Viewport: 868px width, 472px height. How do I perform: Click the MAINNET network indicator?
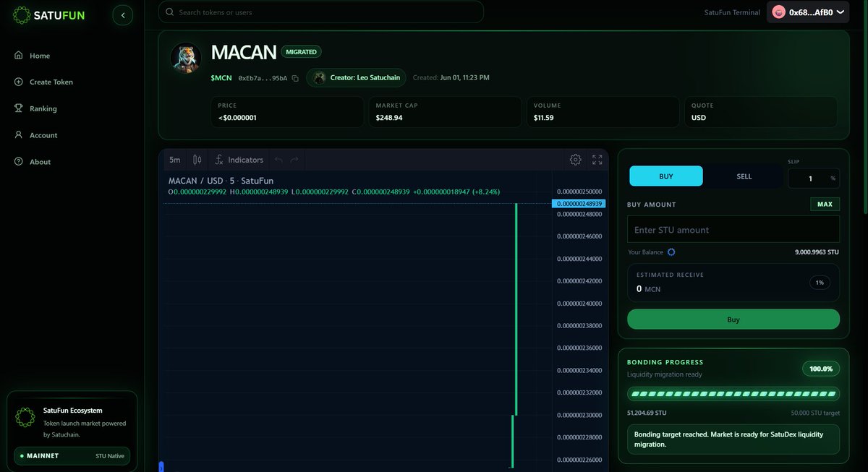coord(72,456)
